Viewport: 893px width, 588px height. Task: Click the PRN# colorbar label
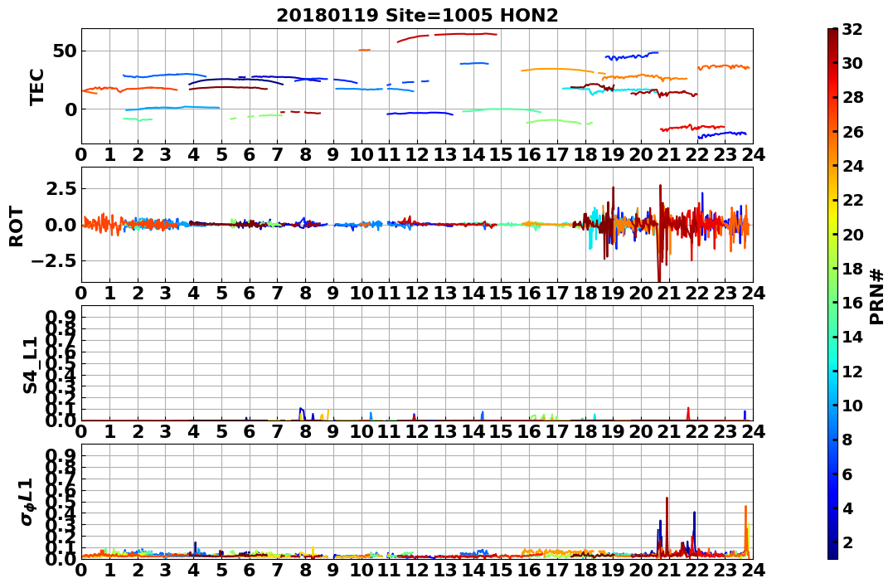[877, 296]
